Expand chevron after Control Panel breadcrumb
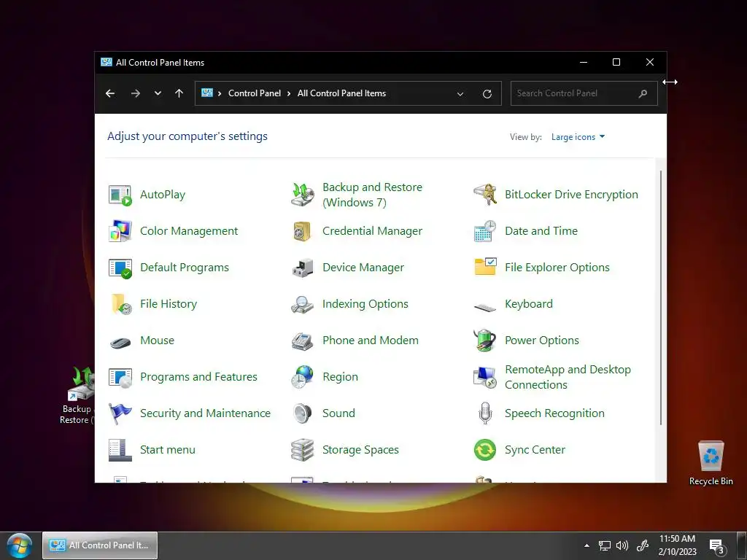747x560 pixels. point(289,93)
